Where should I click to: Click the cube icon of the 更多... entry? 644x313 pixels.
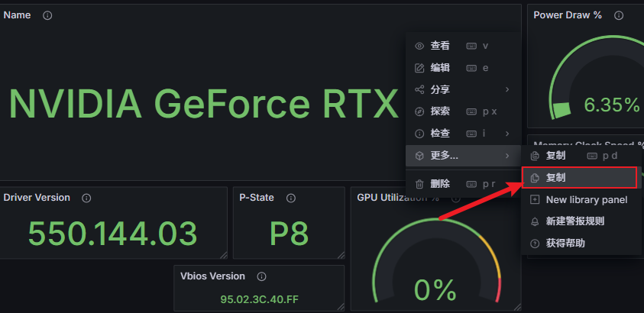419,156
